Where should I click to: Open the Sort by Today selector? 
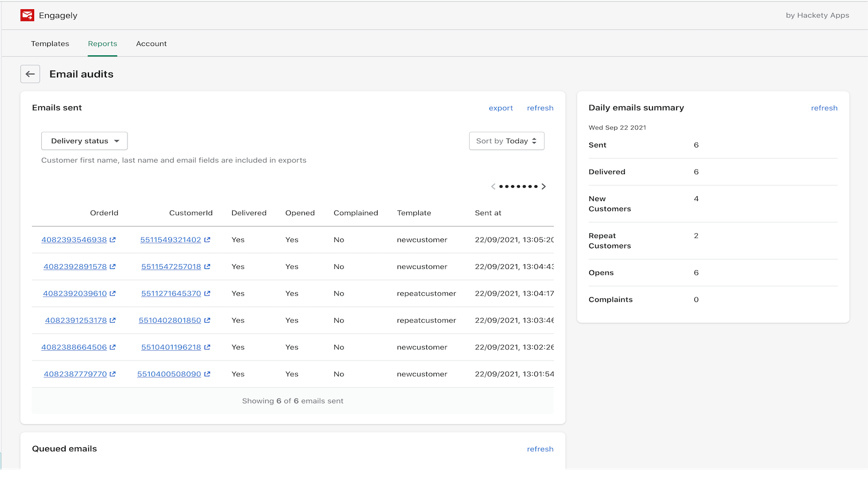[x=507, y=141]
